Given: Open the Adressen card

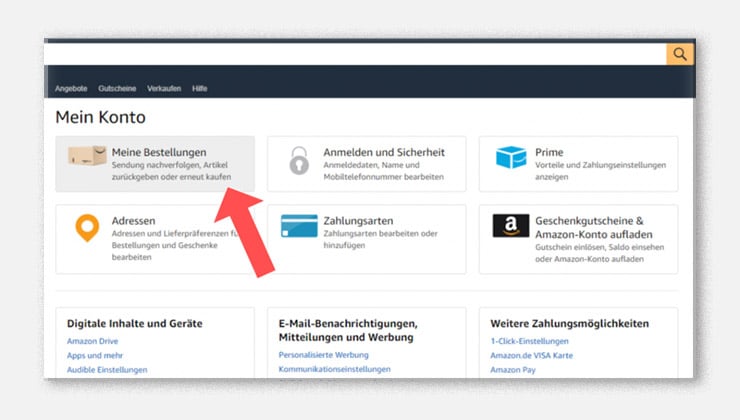Looking at the screenshot, I should [x=155, y=239].
